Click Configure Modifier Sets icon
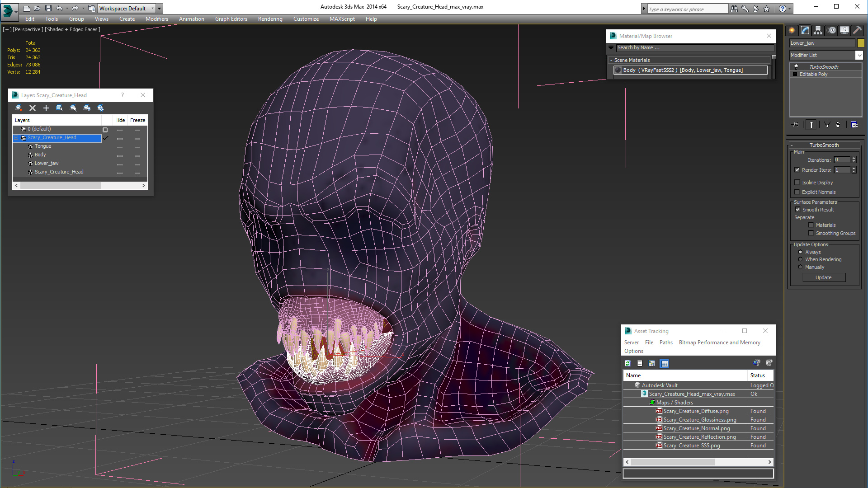868x488 pixels. 854,125
